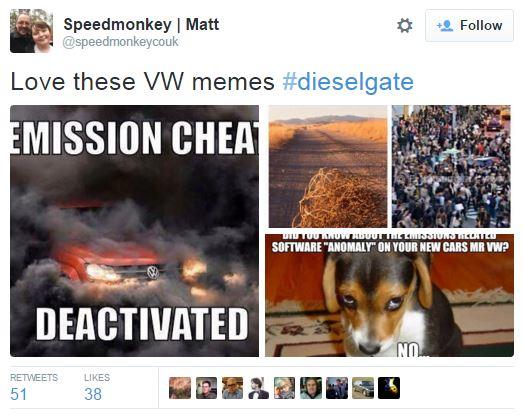The image size is (523, 417).
Task: Open @speedmonkeycouk handle link
Action: 120,42
